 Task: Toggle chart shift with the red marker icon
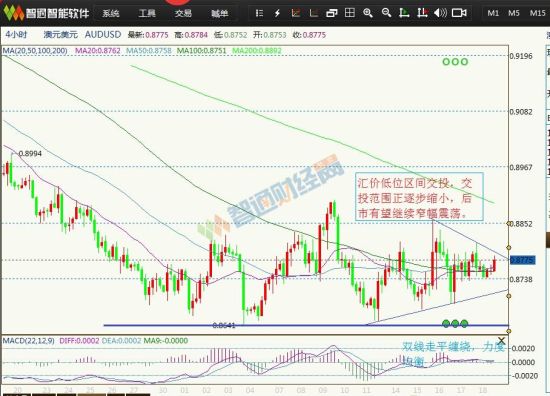[422, 13]
